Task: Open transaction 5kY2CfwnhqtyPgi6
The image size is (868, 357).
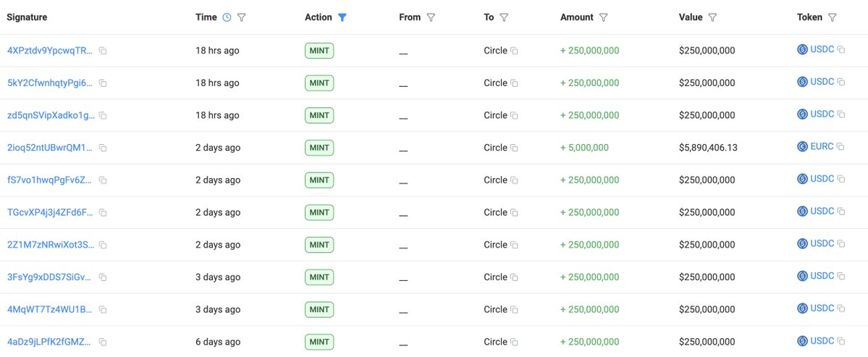Action: click(50, 83)
